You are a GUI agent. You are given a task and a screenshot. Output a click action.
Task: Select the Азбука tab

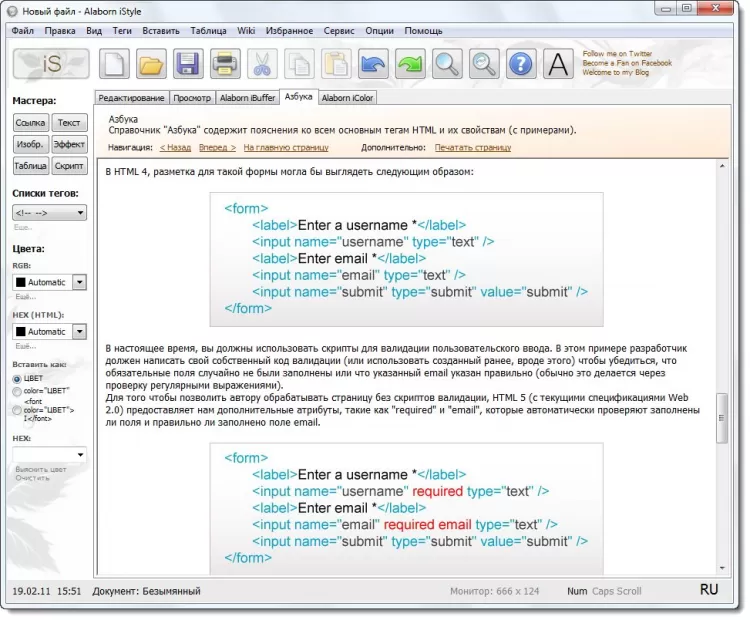pos(298,97)
